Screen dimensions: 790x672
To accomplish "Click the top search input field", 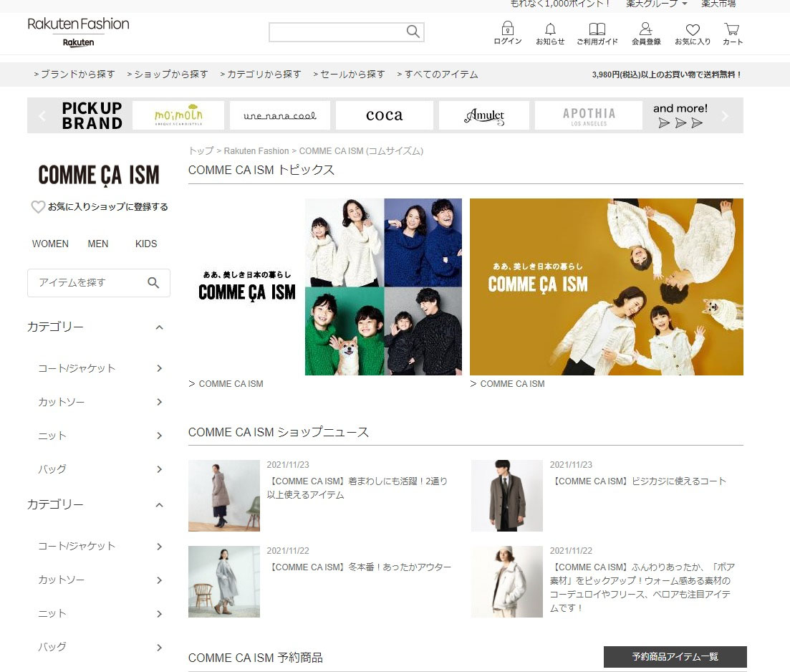I will click(x=337, y=32).
